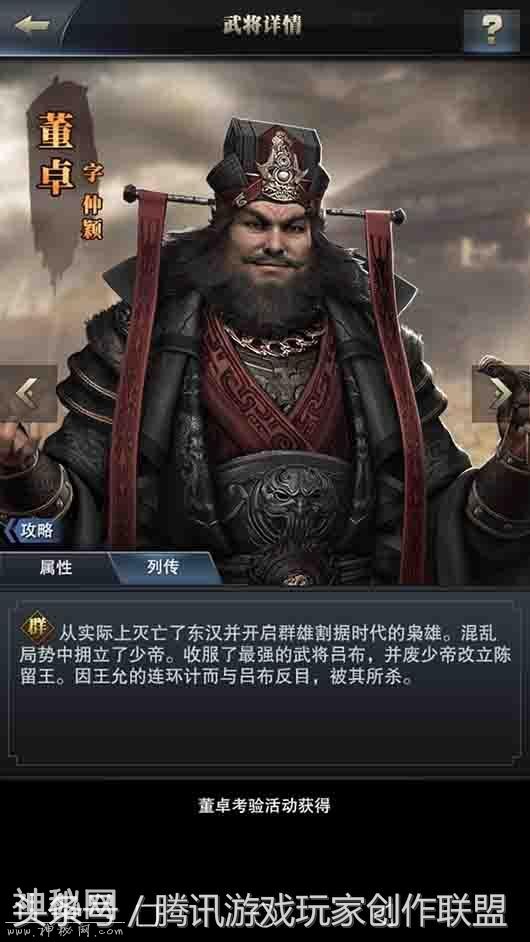Show previous general with left chevron
The height and width of the screenshot is (942, 530).
coord(26,394)
